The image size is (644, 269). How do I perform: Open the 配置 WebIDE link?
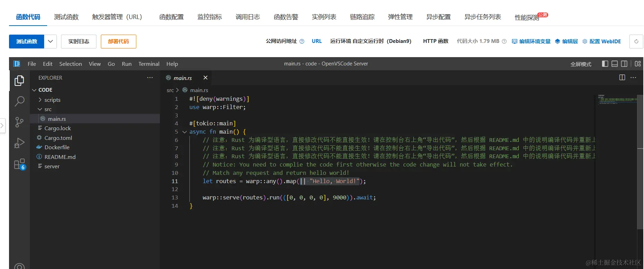(x=602, y=41)
